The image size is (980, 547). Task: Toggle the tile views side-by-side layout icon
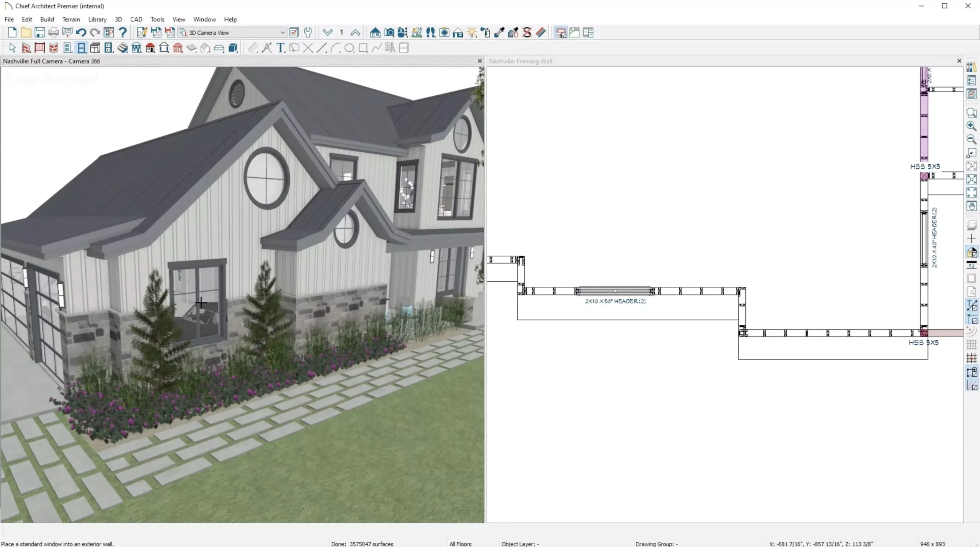(x=588, y=33)
